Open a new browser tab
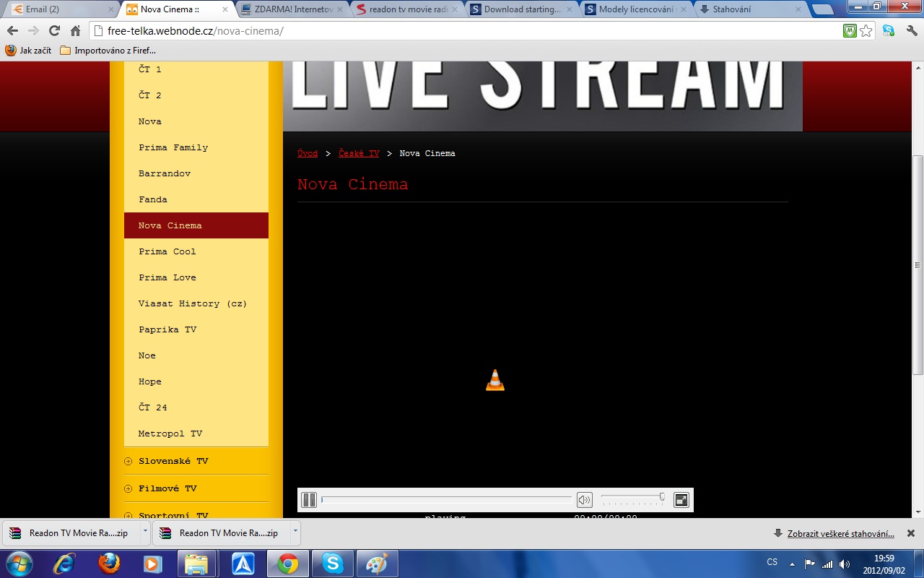Screen dimensions: 924x578 pyautogui.click(x=822, y=10)
